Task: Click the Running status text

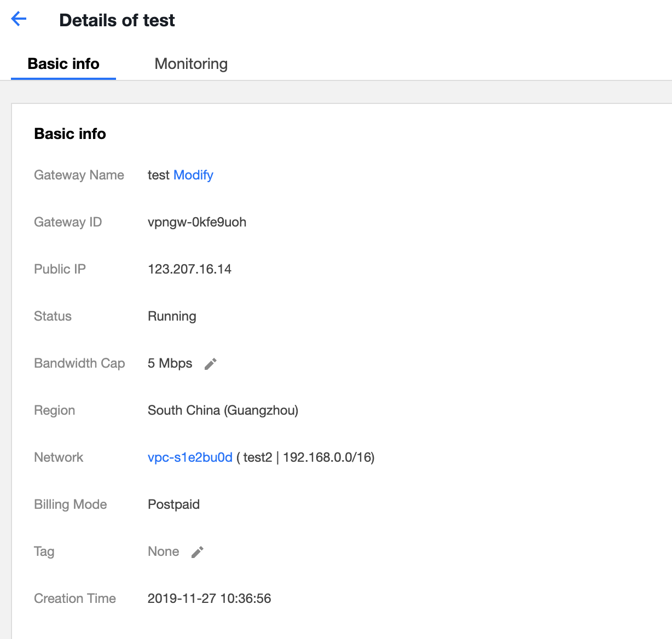Action: pos(172,316)
